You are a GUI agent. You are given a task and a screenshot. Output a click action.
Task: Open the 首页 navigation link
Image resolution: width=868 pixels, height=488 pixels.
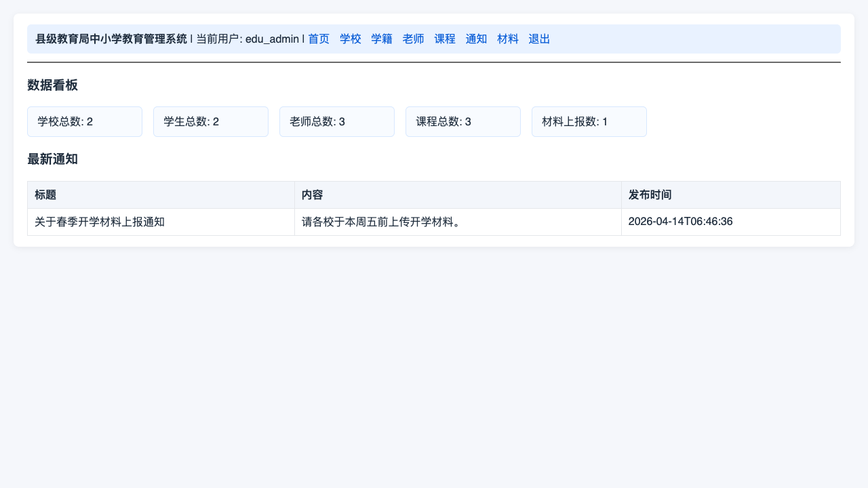click(x=319, y=39)
